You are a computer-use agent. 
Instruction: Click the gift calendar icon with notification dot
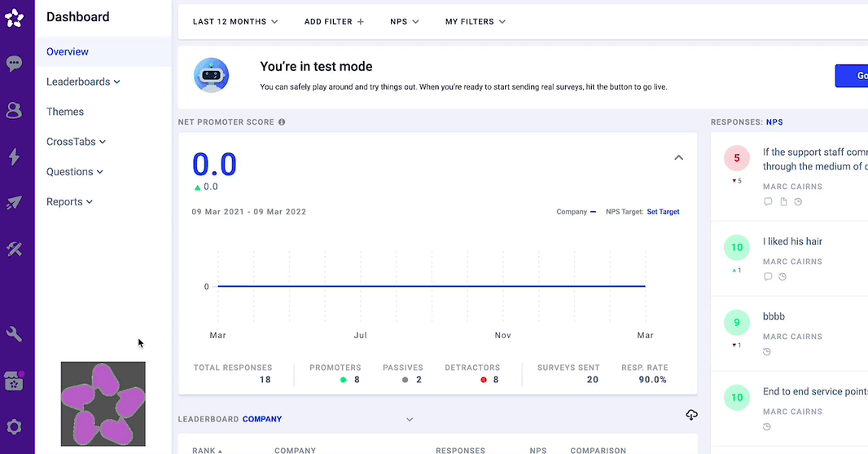[x=14, y=381]
